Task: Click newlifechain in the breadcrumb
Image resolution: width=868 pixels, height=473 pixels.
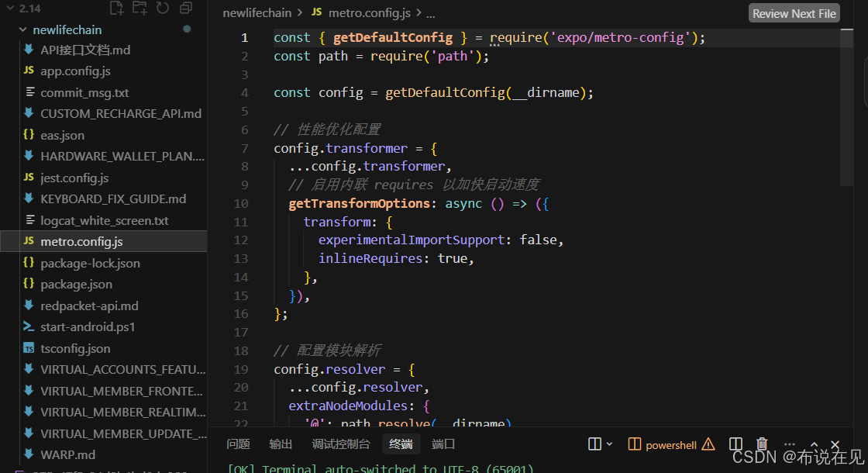Action: pyautogui.click(x=257, y=12)
